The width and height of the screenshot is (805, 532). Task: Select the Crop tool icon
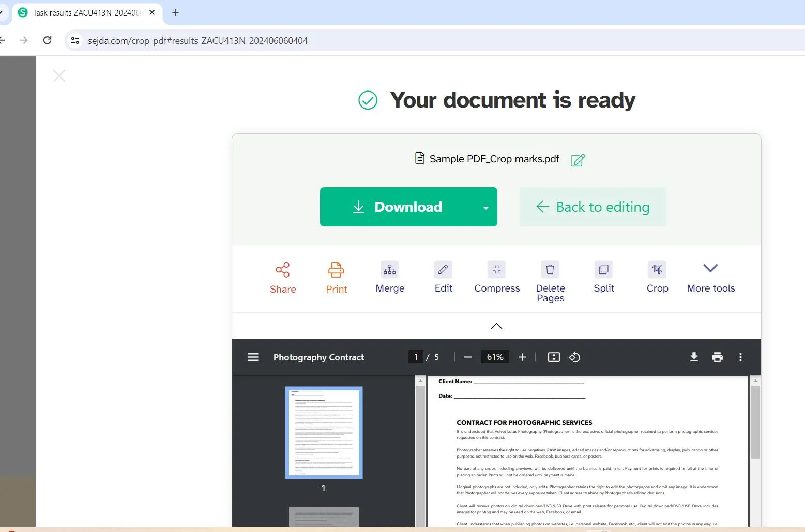(657, 269)
